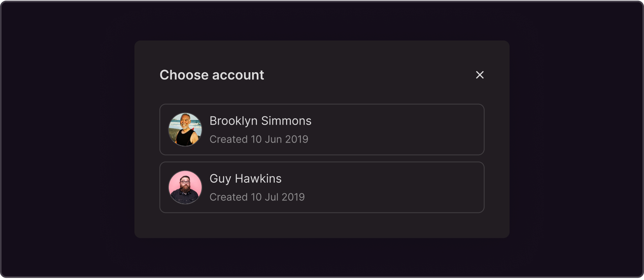Click the "Choose account" heading
Screen dimensions: 644x280
pos(212,75)
